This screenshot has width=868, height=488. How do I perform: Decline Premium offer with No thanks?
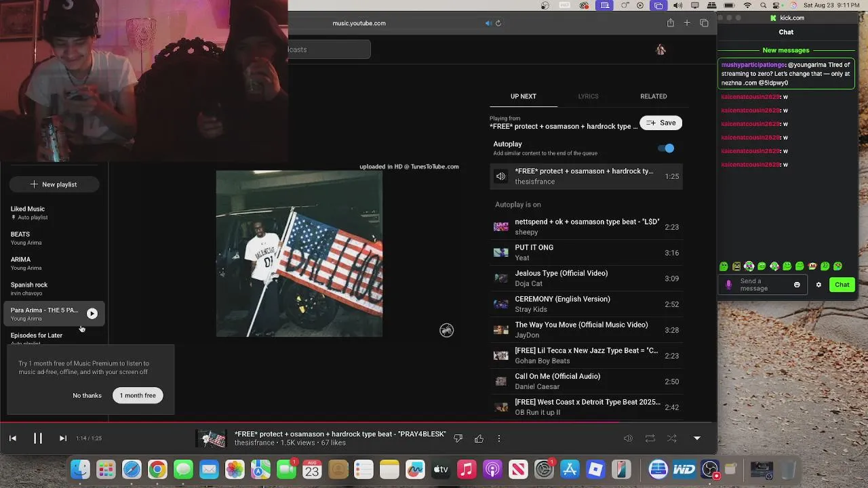click(x=87, y=396)
